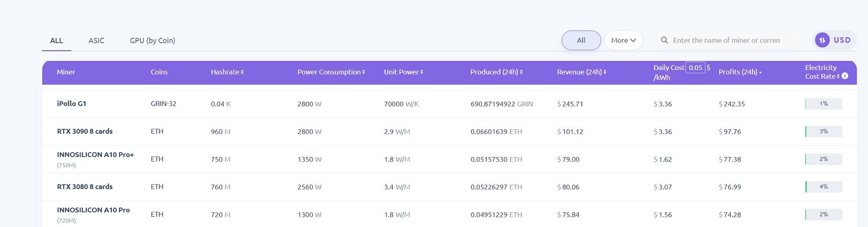Image resolution: width=868 pixels, height=227 pixels.
Task: Click the $1.62 daily cost value
Action: coord(663,159)
